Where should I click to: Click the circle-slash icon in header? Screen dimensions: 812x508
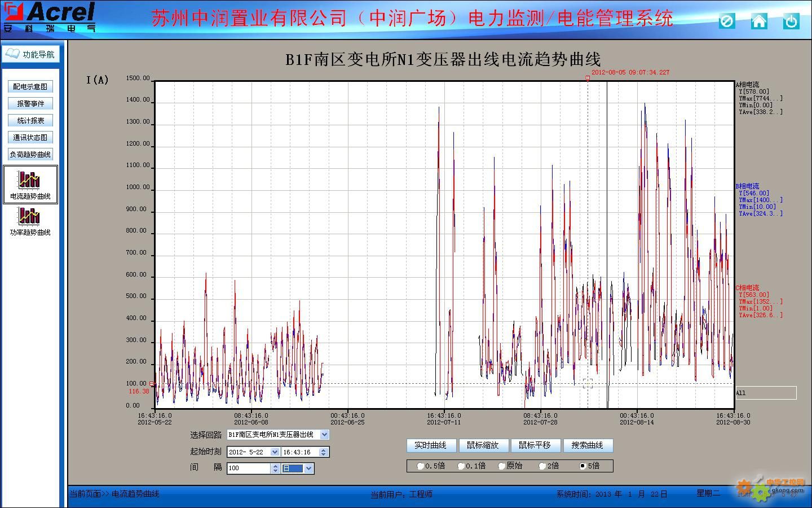(x=727, y=21)
